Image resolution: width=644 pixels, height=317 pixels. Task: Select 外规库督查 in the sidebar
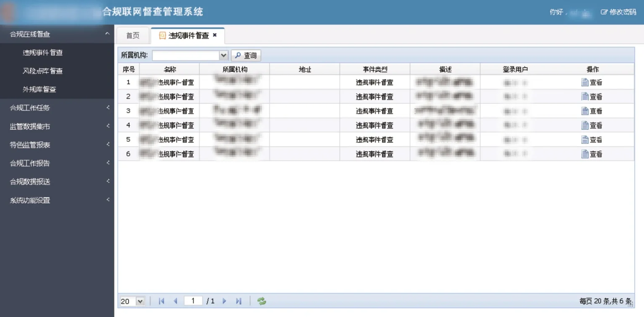point(39,89)
